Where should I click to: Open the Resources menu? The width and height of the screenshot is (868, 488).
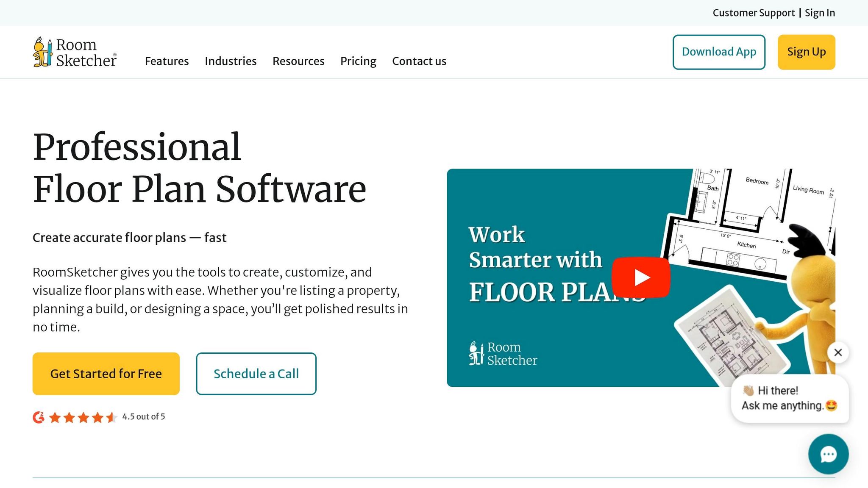(x=298, y=61)
